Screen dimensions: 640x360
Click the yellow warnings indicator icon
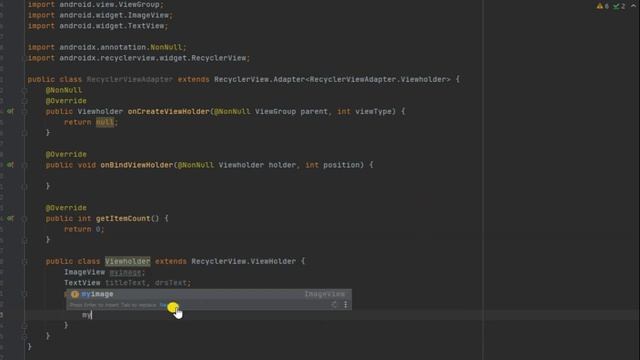600,6
